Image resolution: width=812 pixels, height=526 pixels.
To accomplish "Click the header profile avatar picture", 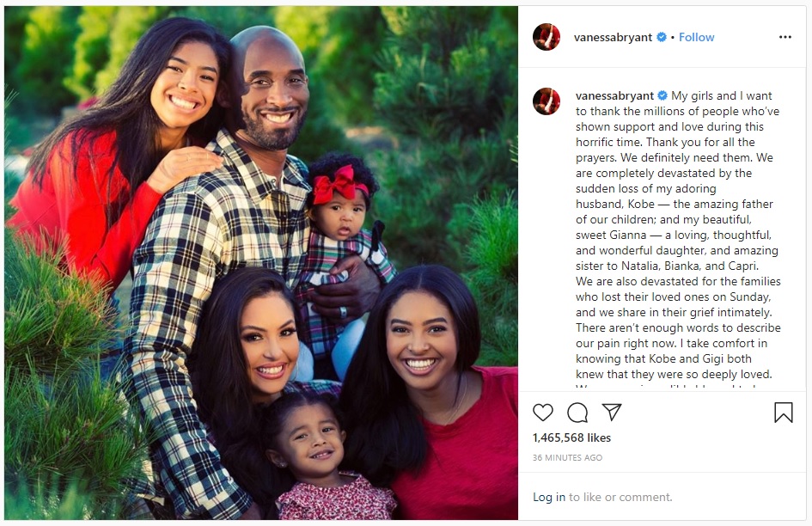I will tap(546, 37).
